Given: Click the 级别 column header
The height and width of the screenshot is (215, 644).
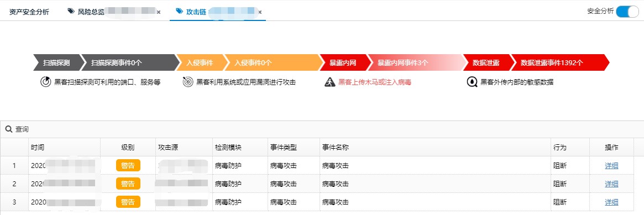Looking at the screenshot, I should tap(128, 148).
